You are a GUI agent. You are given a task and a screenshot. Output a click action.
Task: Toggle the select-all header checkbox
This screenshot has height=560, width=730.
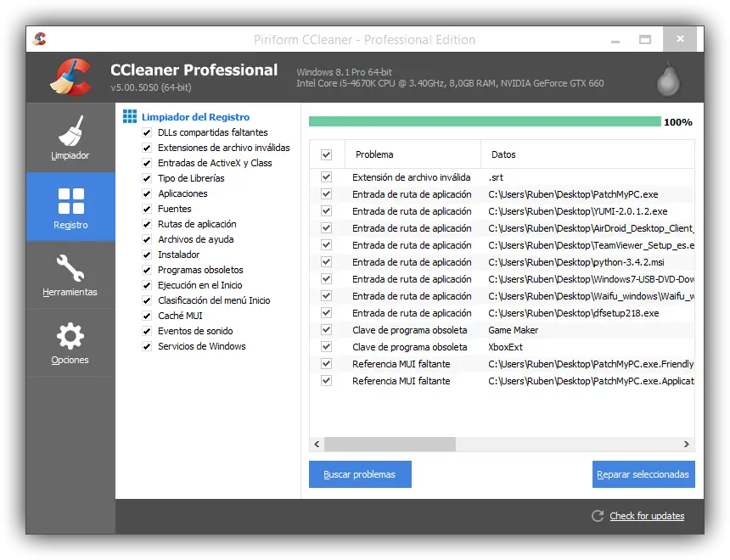click(327, 154)
